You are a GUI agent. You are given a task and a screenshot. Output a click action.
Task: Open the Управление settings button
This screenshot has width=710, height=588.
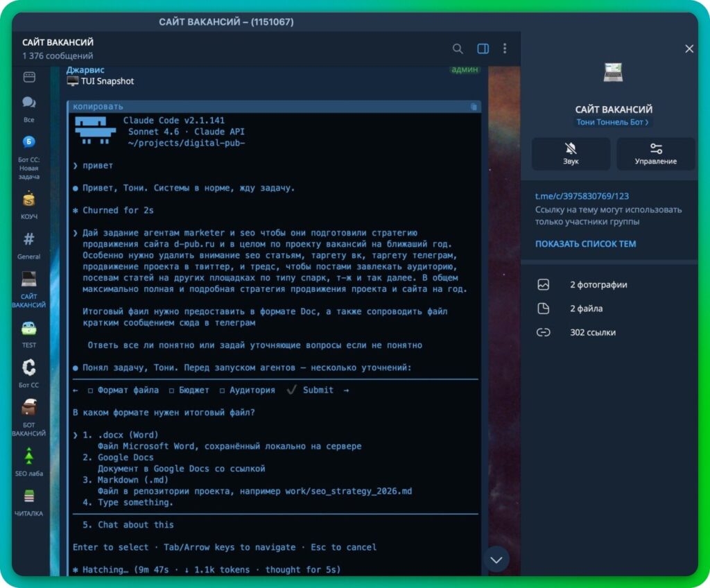[x=656, y=154]
